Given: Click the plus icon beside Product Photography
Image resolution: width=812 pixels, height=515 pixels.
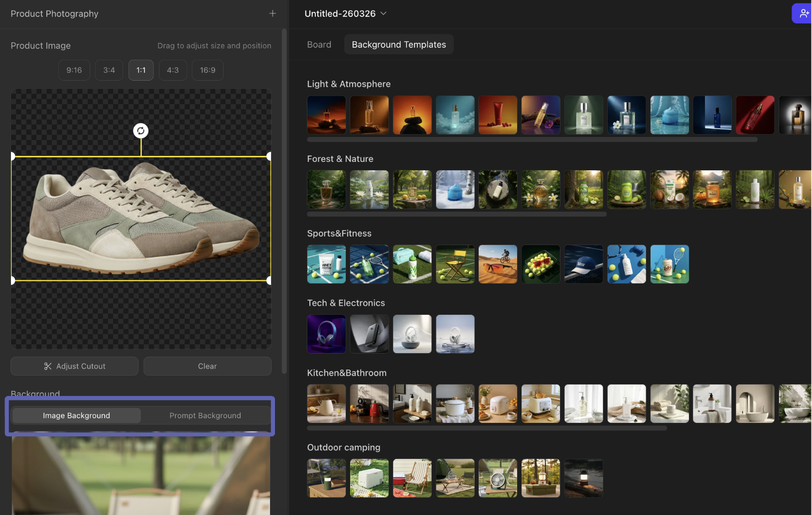Looking at the screenshot, I should pyautogui.click(x=272, y=13).
